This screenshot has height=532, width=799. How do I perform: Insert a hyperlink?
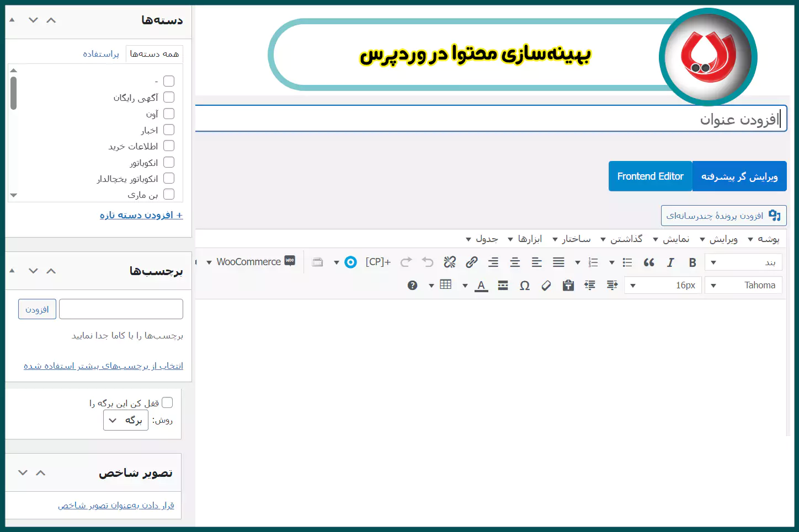[471, 262]
